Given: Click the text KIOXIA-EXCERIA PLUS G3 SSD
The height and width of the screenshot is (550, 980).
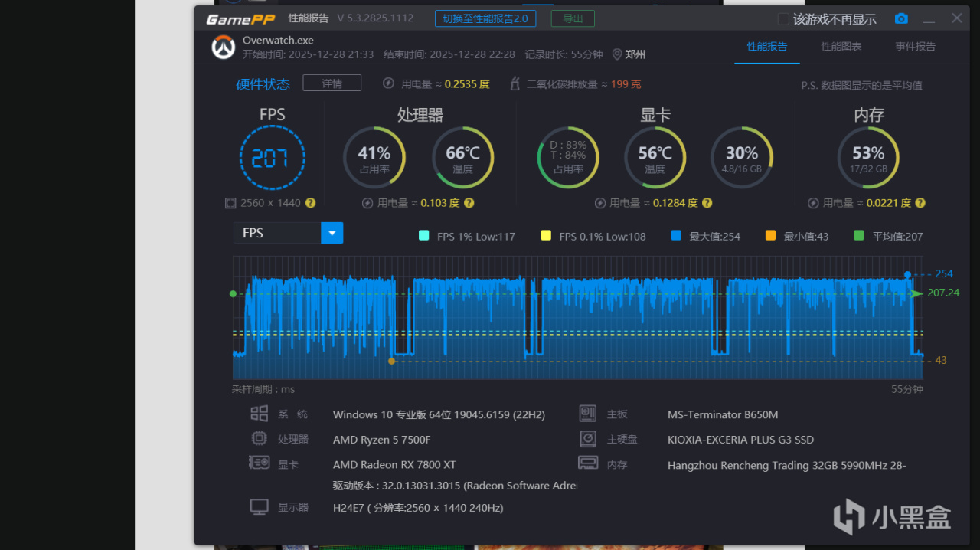Looking at the screenshot, I should point(740,440).
